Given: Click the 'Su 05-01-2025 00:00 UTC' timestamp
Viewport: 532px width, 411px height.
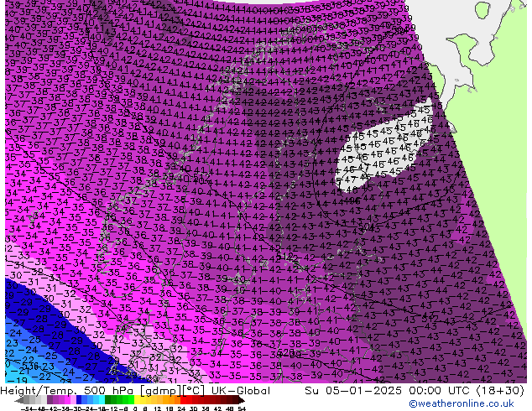Looking at the screenshot, I should [x=389, y=391].
